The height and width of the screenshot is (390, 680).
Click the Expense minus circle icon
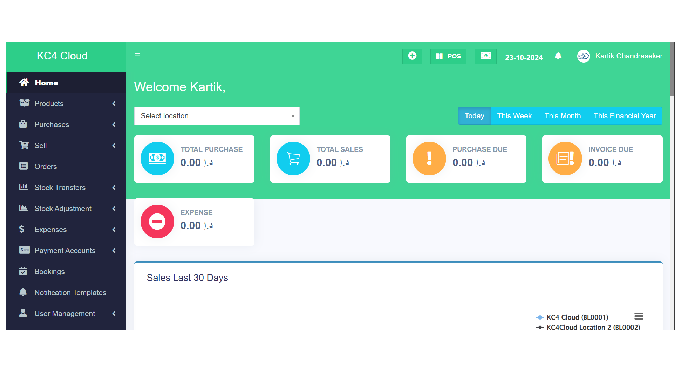pos(157,221)
